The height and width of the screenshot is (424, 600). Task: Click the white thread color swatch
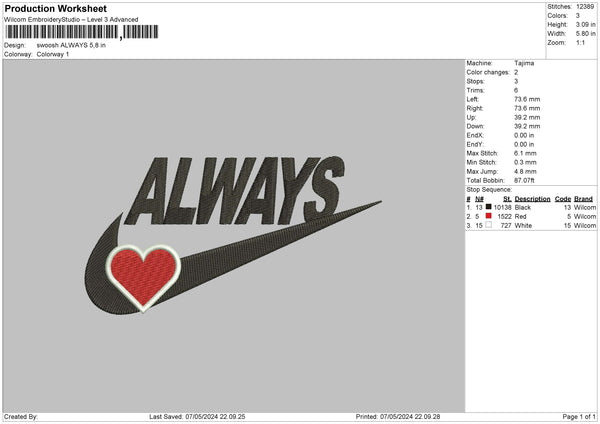pyautogui.click(x=488, y=225)
